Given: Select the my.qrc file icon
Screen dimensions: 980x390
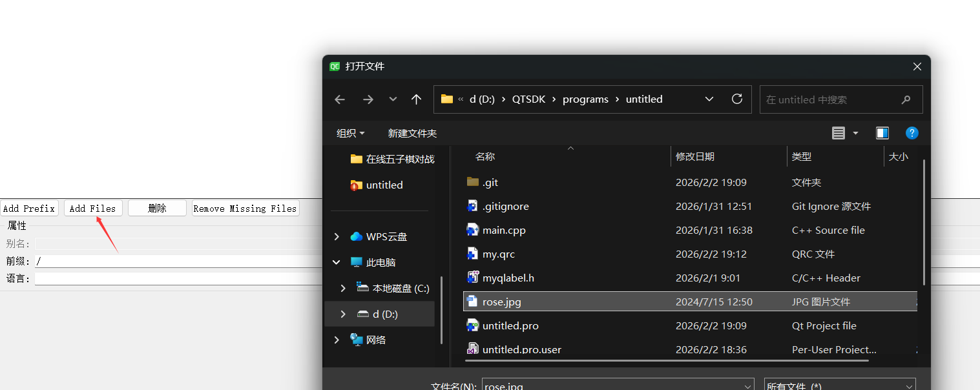Looking at the screenshot, I should coord(472,254).
